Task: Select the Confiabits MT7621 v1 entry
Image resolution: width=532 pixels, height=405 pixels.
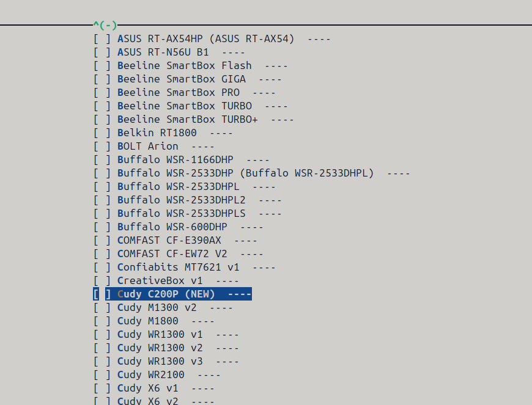Action: (x=184, y=268)
